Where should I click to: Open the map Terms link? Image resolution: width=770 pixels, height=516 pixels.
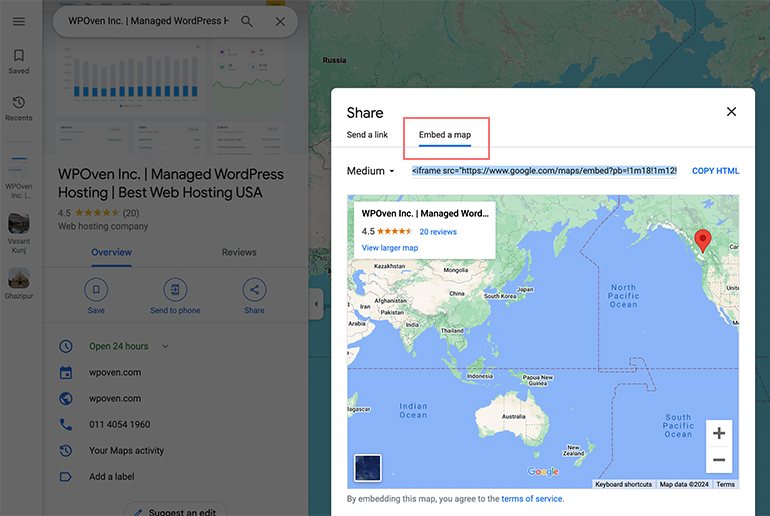pos(725,484)
